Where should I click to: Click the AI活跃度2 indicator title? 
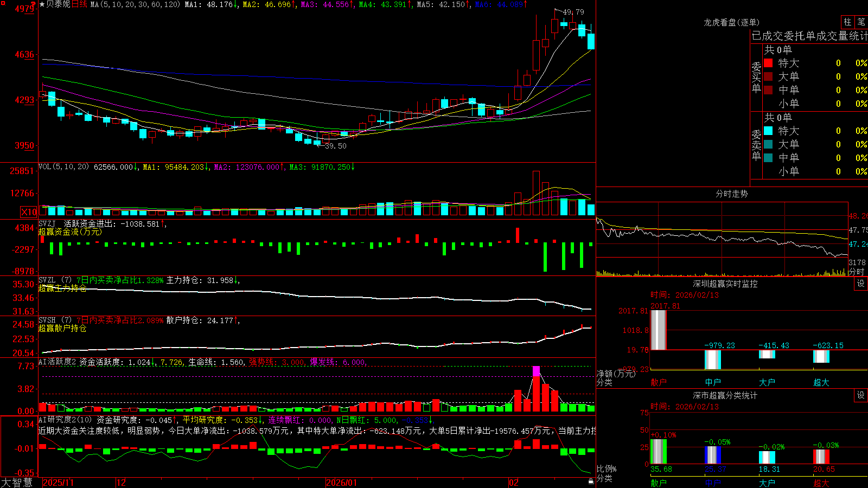pyautogui.click(x=58, y=362)
